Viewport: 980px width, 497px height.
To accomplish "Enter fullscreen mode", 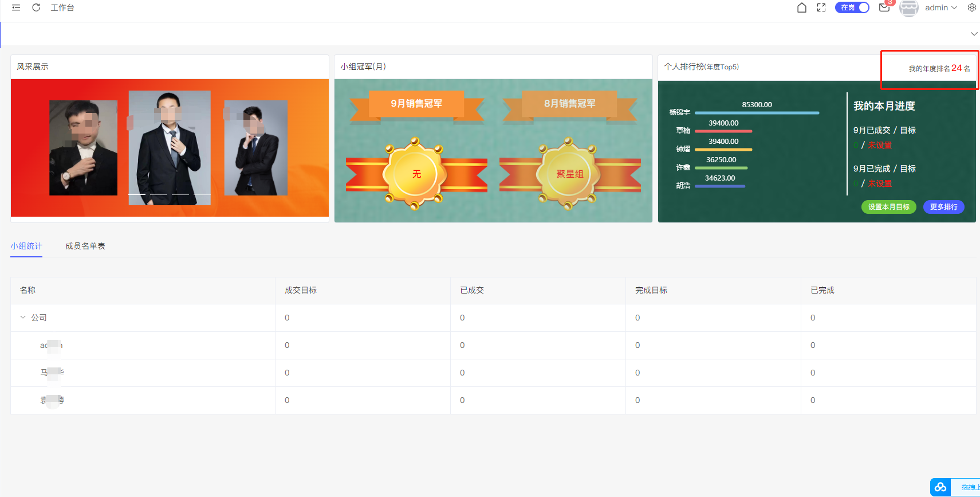I will [821, 7].
